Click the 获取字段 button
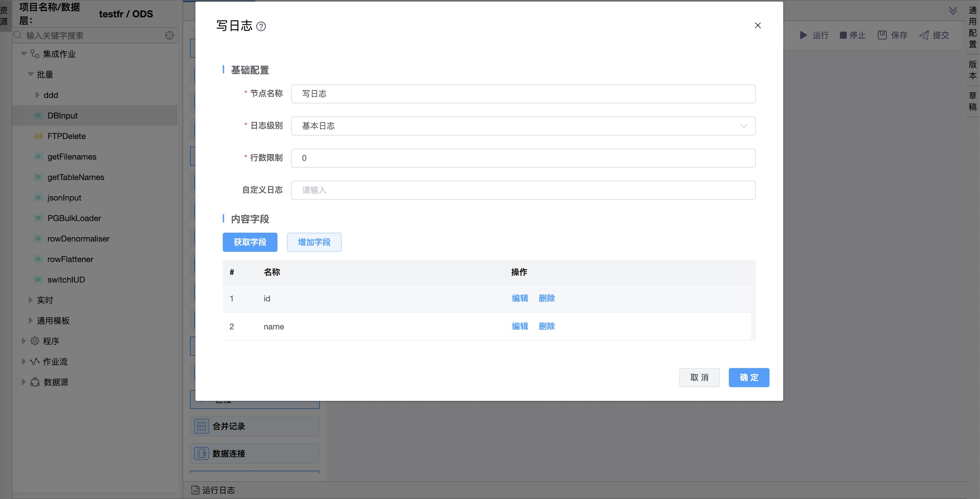The image size is (980, 499). click(x=249, y=242)
